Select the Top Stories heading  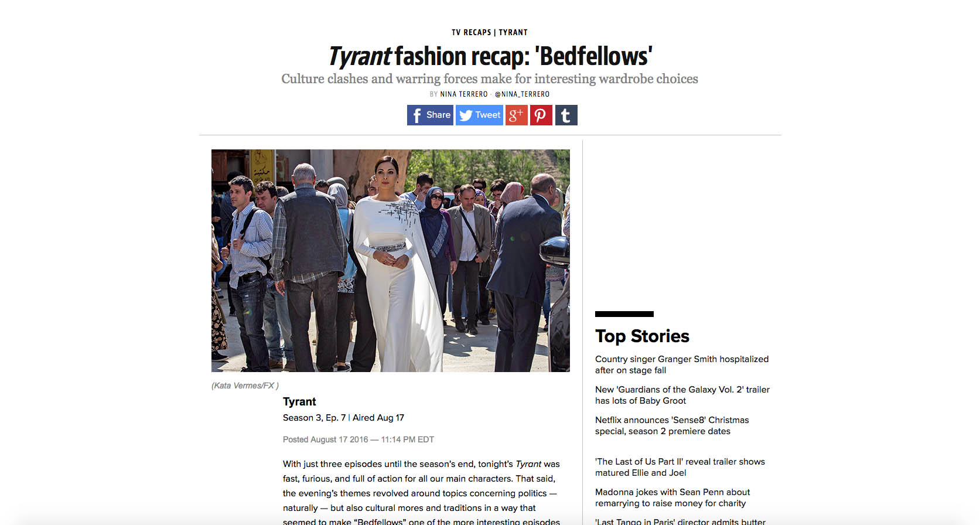point(642,336)
